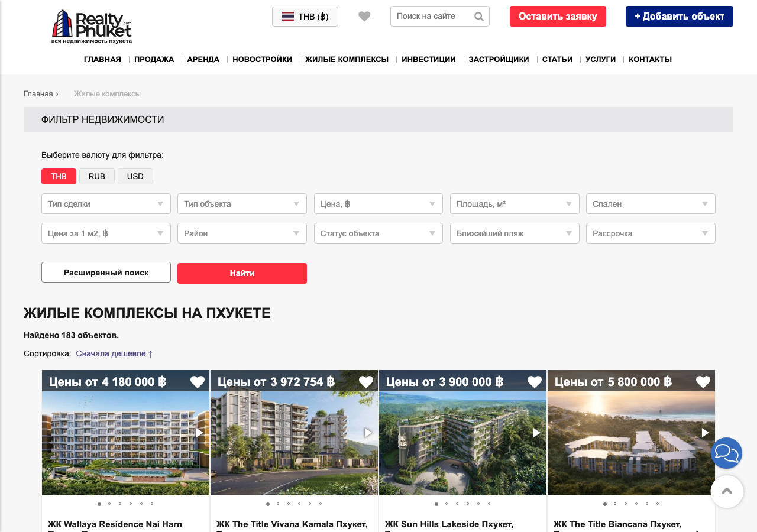Image resolution: width=757 pixels, height=532 pixels.
Task: Add Title Vivana Kamala card to favorites
Action: (366, 382)
